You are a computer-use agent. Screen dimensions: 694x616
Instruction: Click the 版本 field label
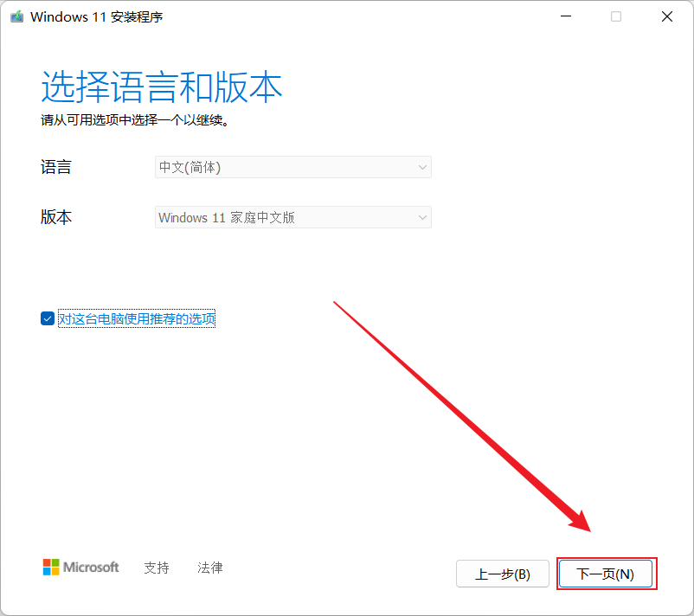coord(55,217)
